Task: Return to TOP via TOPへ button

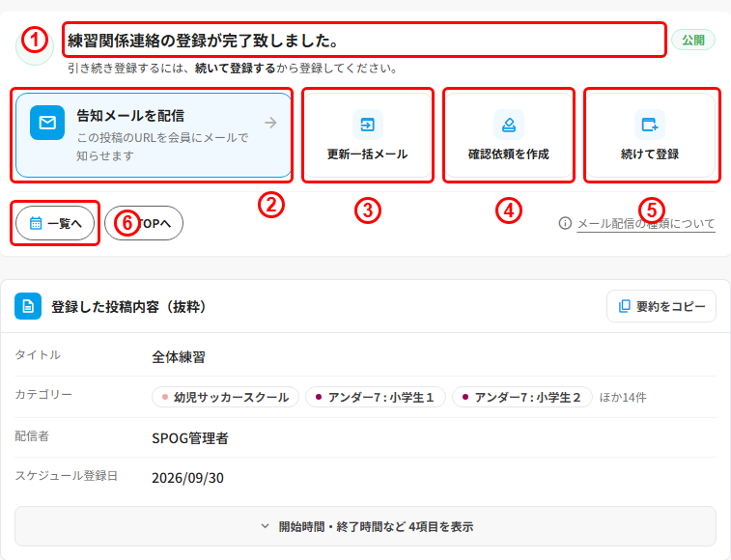Action: click(x=144, y=223)
